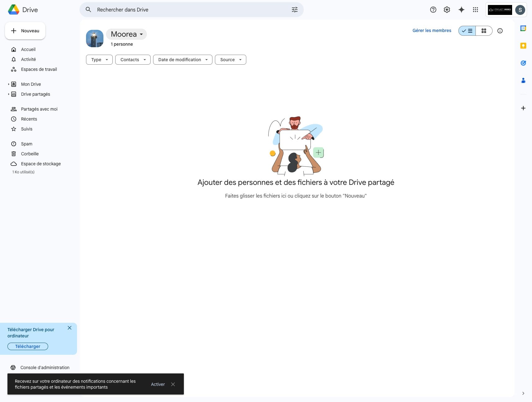Open Google Calendar from the side panel
The width and height of the screenshot is (532, 402).
[x=523, y=28]
